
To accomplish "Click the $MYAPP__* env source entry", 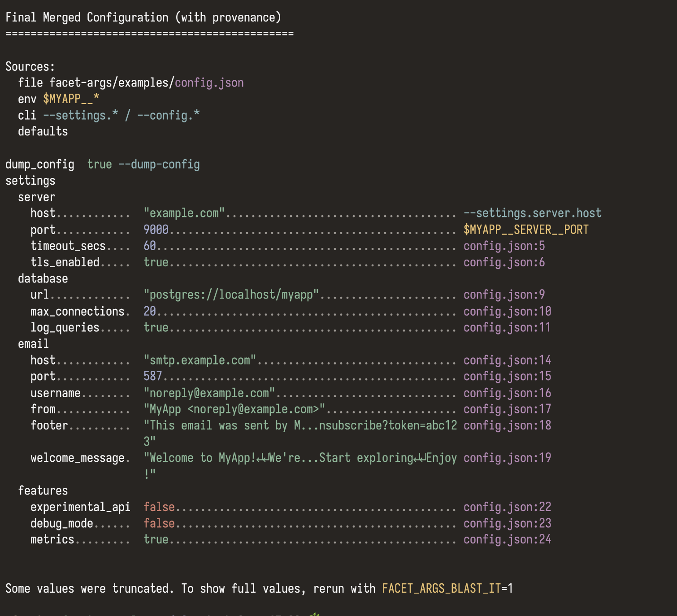I will point(70,99).
